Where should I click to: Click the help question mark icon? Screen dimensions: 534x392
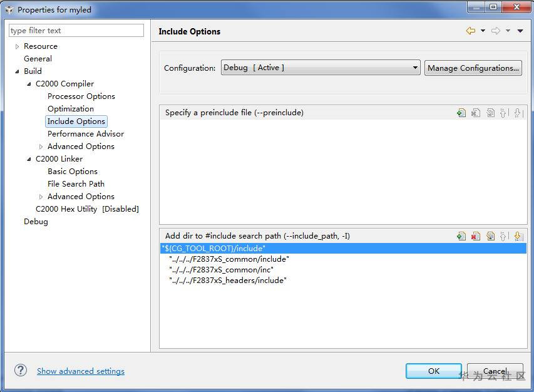[21, 370]
